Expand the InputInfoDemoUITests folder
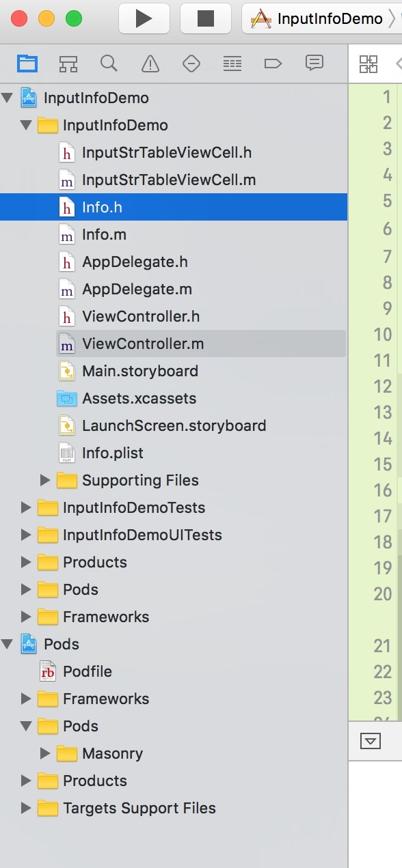Screen dimensions: 402x868 click(x=26, y=535)
